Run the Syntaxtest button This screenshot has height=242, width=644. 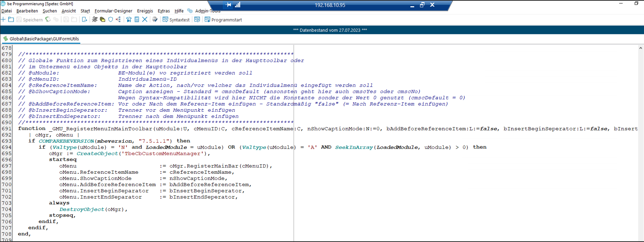[176, 20]
